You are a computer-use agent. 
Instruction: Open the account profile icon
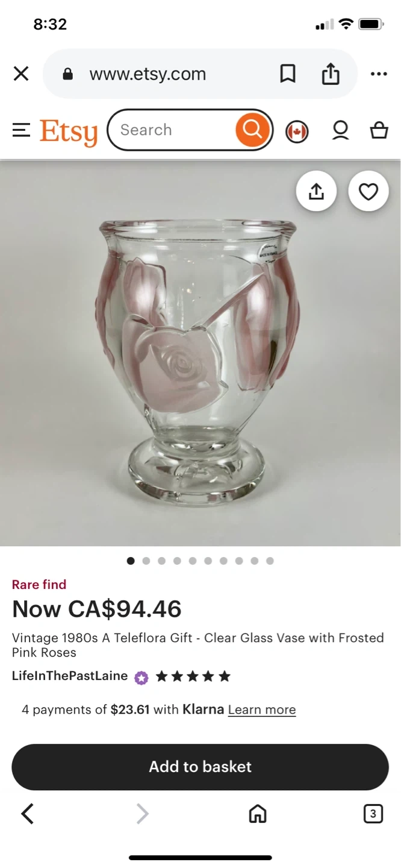coord(341,130)
